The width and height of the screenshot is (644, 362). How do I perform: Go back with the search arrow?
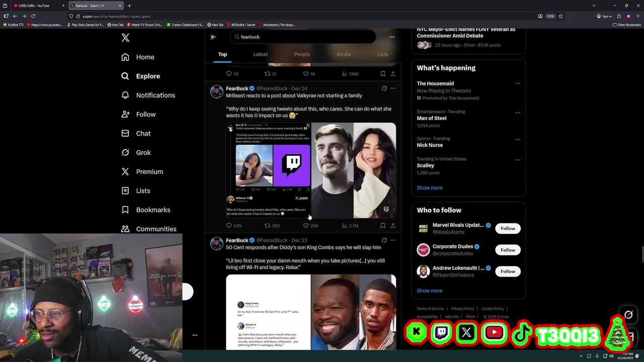[213, 37]
